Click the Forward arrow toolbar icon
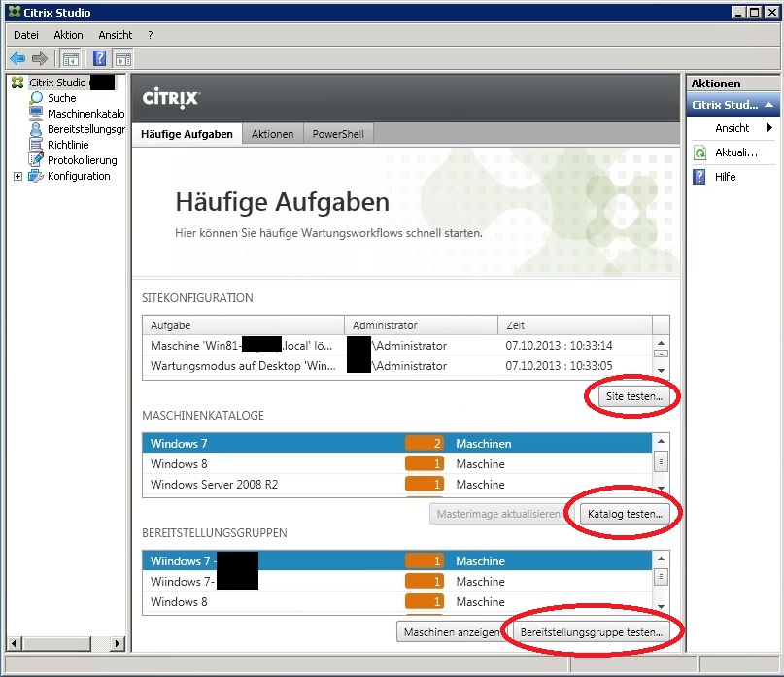Viewport: 784px width, 677px height. coord(40,58)
